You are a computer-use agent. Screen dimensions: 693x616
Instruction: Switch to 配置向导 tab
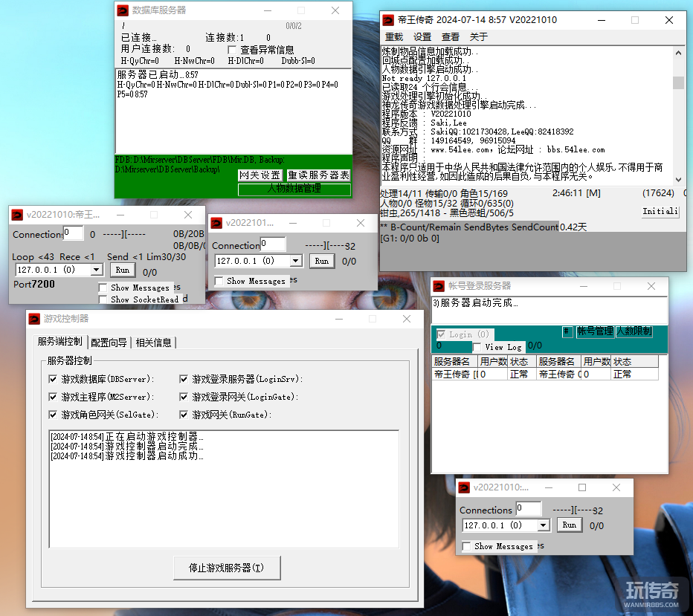click(109, 343)
